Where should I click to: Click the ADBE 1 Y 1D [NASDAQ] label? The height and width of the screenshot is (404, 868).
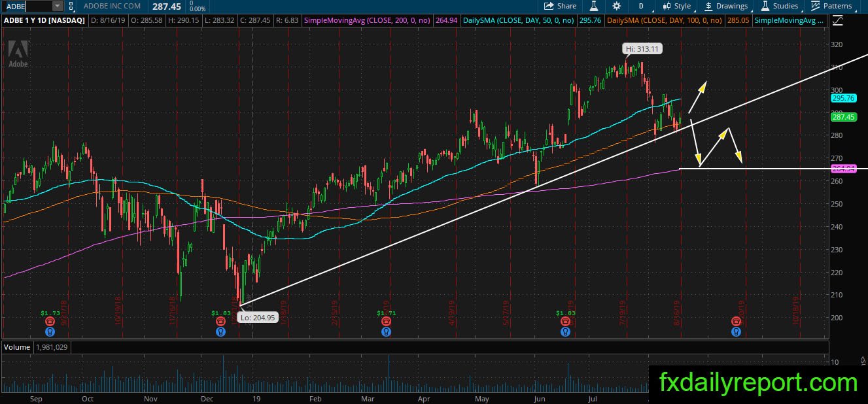click(44, 21)
